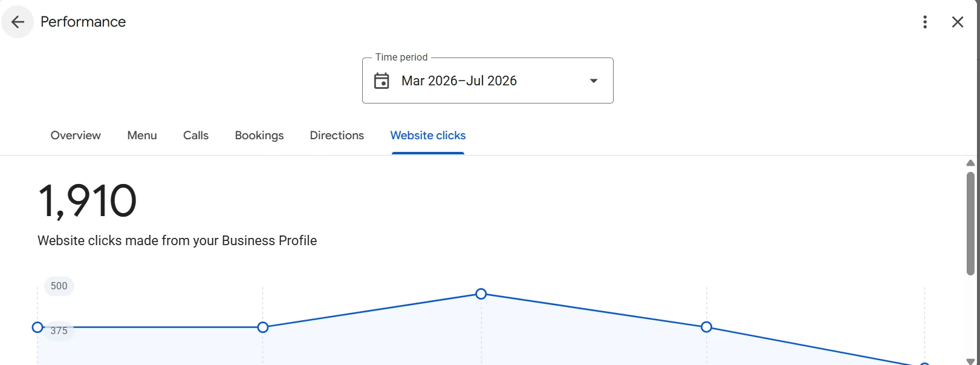View the Directions tab
The width and height of the screenshot is (980, 365).
coord(337,136)
